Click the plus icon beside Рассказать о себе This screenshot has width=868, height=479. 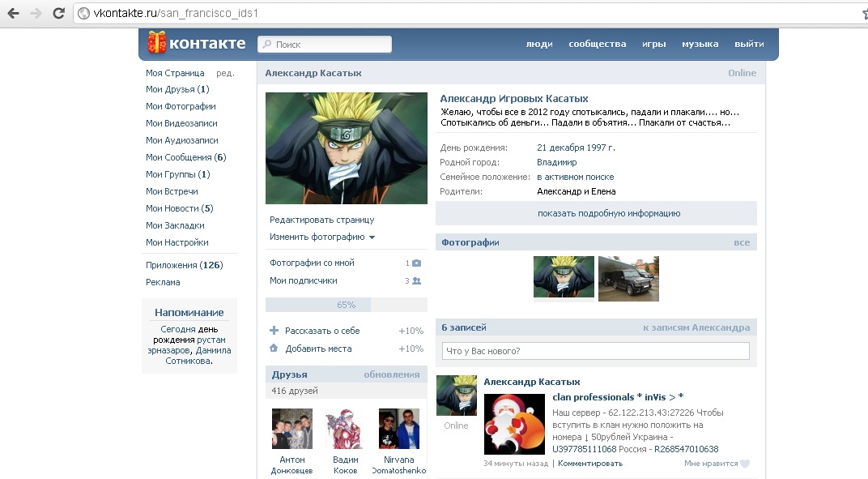[x=274, y=331]
